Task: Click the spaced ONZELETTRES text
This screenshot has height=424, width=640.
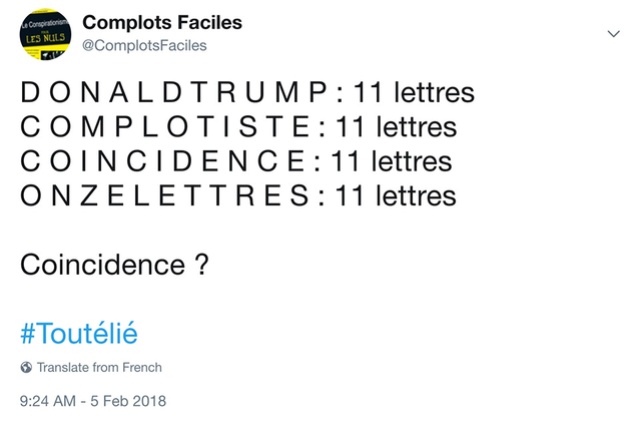Action: point(162,193)
